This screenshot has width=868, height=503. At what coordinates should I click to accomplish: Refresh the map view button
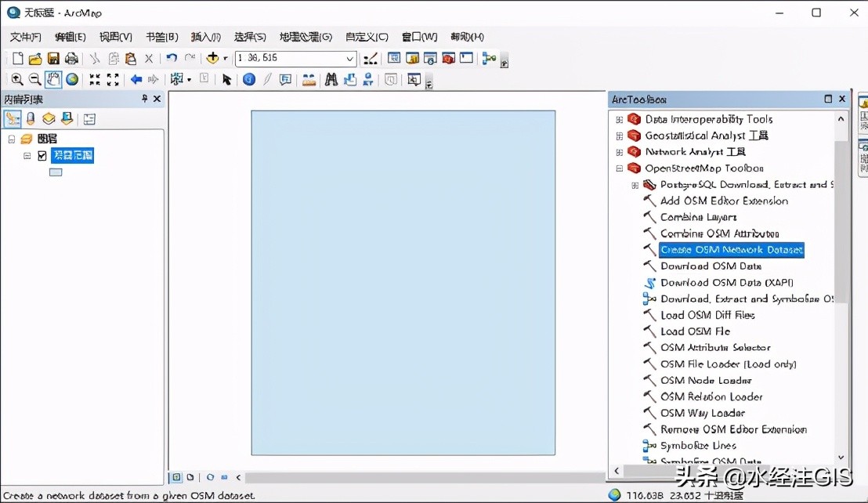tap(210, 477)
